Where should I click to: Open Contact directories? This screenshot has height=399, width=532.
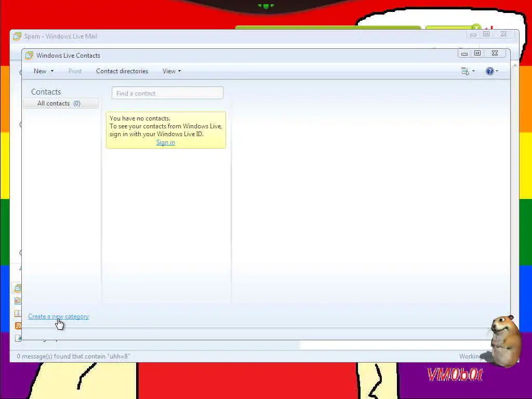[122, 71]
